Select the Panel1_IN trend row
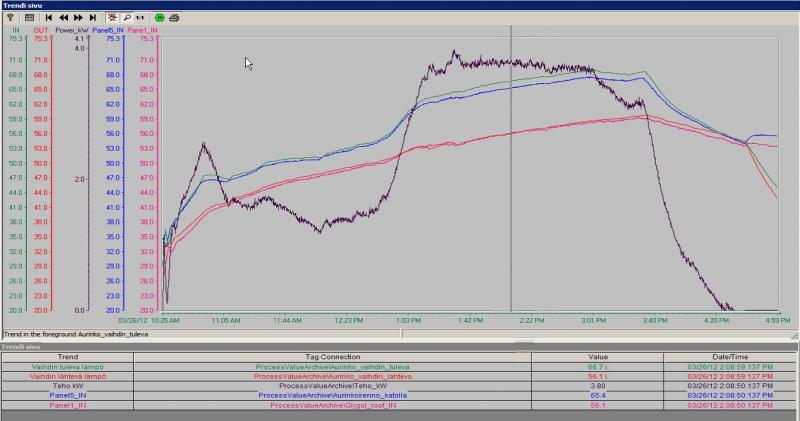800x421 pixels. click(400, 405)
